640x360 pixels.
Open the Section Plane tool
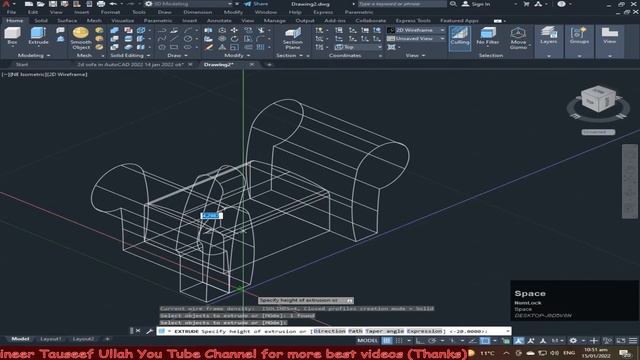coord(293,38)
